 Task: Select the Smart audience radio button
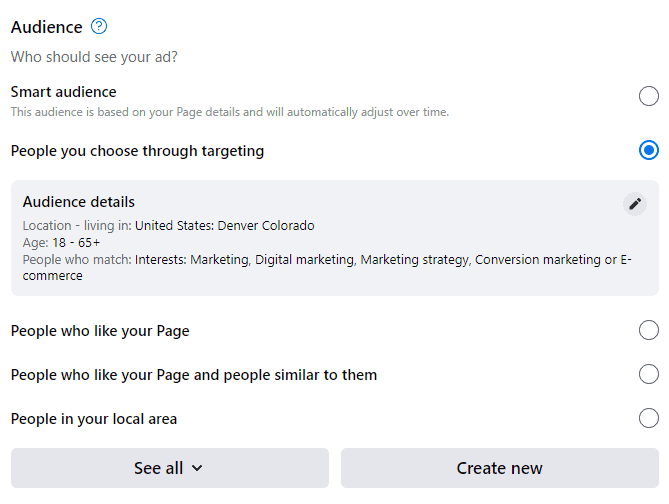click(649, 96)
